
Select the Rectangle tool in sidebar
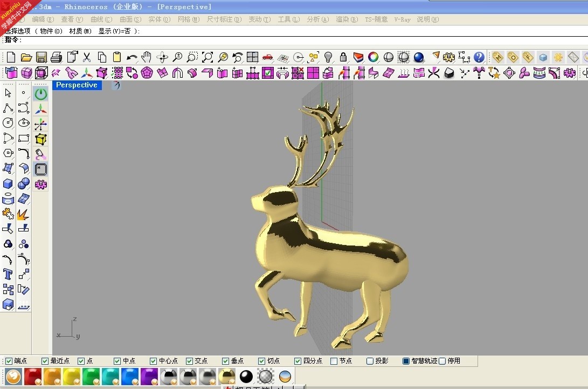(24, 138)
